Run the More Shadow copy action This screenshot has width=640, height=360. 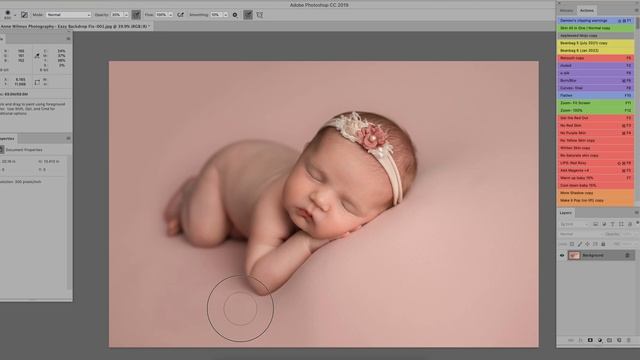coord(595,193)
